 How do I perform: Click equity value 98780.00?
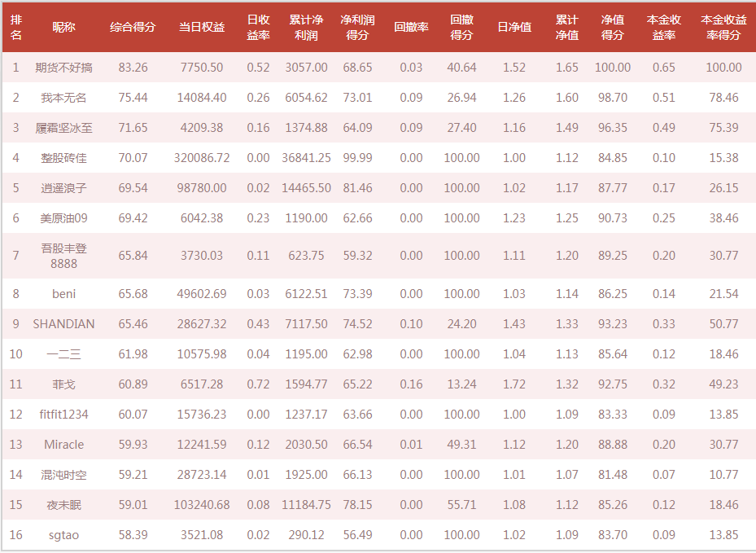(202, 188)
